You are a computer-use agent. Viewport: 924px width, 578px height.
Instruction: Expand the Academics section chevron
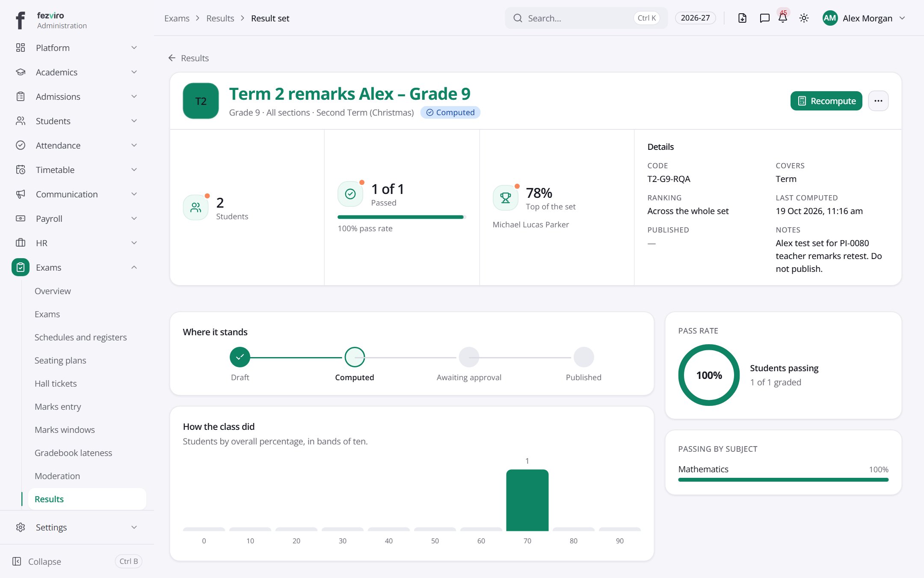[x=134, y=72]
